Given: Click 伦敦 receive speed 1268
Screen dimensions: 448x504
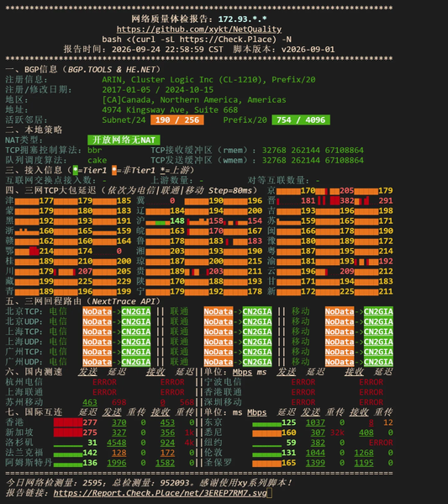Looking at the screenshot, I should (364, 453).
